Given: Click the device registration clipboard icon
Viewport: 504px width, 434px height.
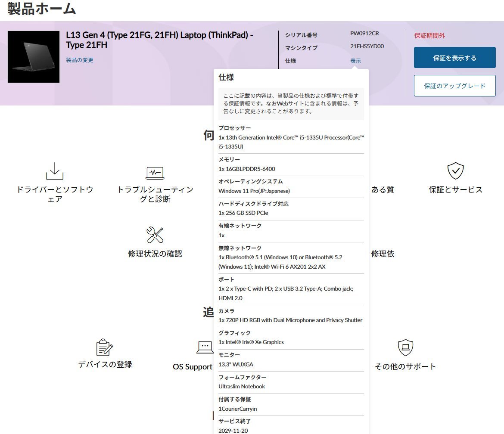Looking at the screenshot, I should click(105, 347).
